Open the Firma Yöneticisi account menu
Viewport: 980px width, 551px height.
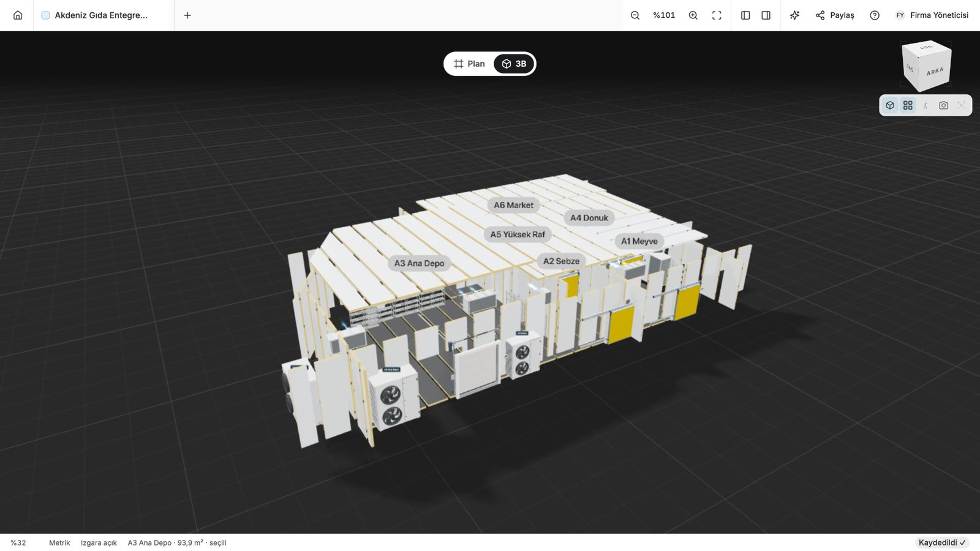pos(932,15)
